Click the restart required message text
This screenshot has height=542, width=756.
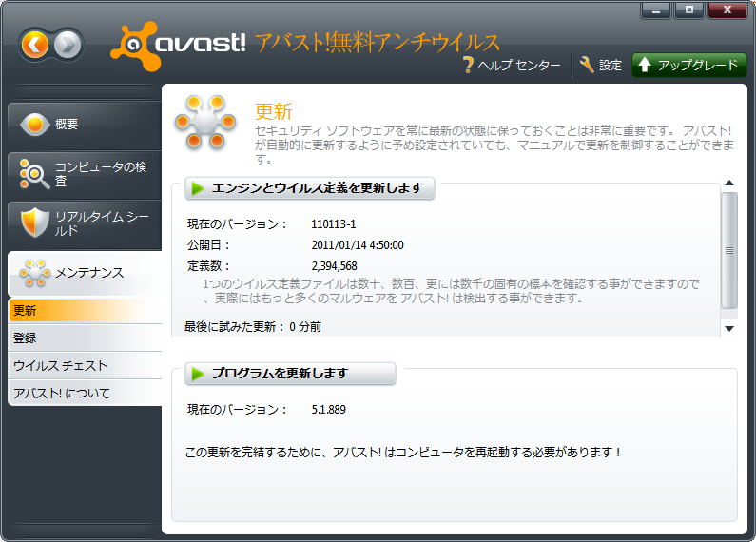(402, 453)
